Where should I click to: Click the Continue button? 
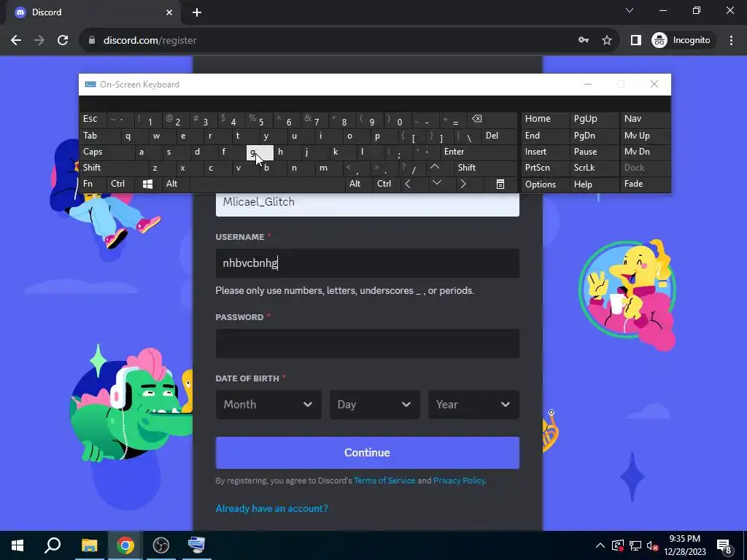[x=368, y=453]
